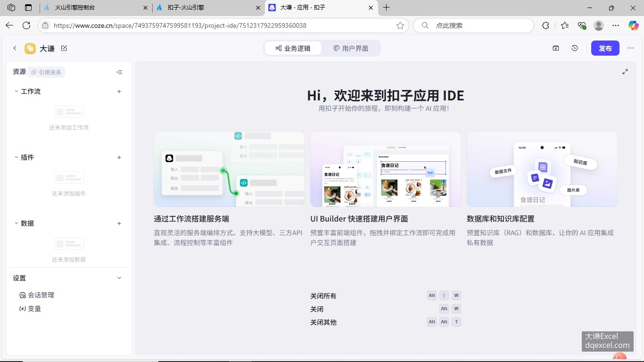The height and width of the screenshot is (362, 644).
Task: Click the 关闭所有 shortcut row
Action: click(386, 296)
